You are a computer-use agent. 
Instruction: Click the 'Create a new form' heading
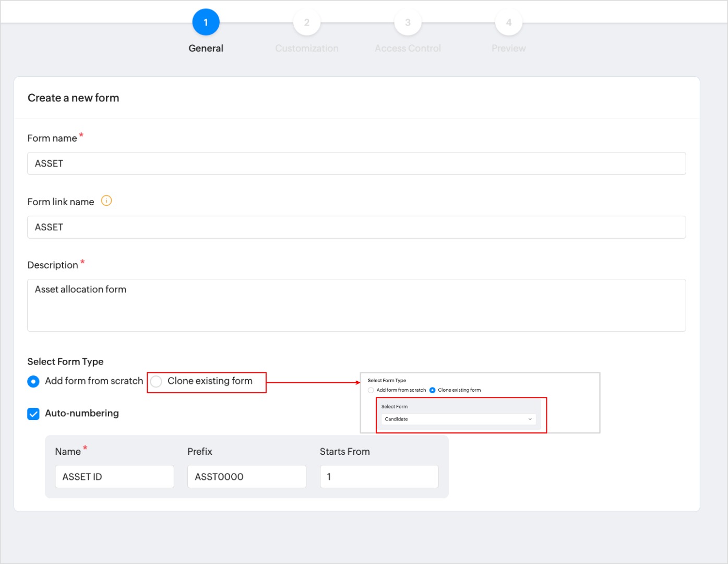click(74, 98)
